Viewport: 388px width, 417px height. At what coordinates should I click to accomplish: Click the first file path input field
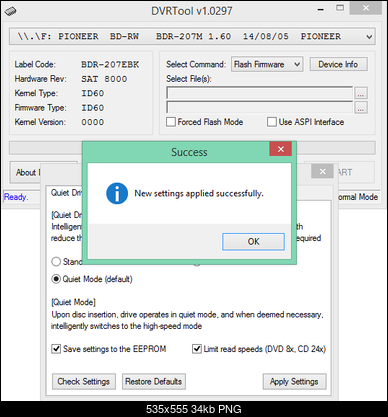pyautogui.click(x=259, y=93)
